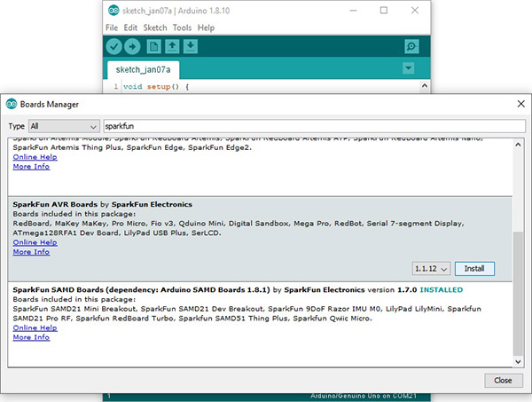Click the Arduino logo in title bar

[x=113, y=11]
